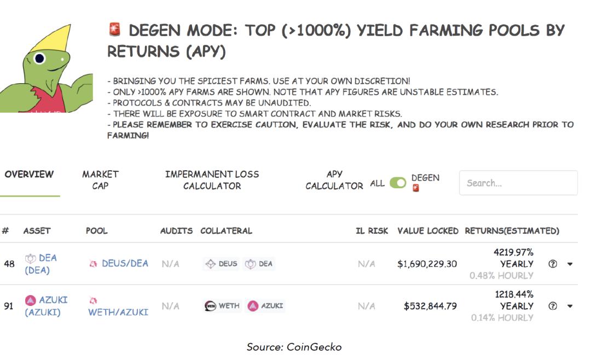Click the AZUKI token icon in the asset column
This screenshot has height=364, width=591.
[31, 301]
